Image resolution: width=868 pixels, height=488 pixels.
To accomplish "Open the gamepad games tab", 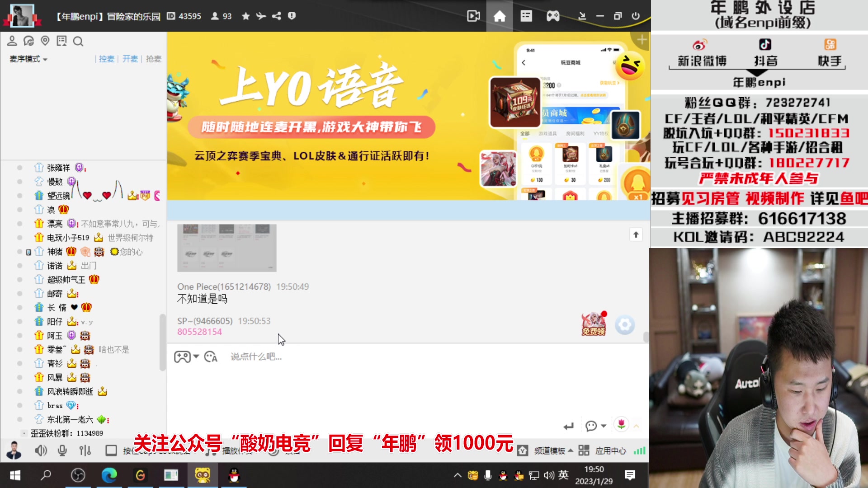I will coord(553,16).
